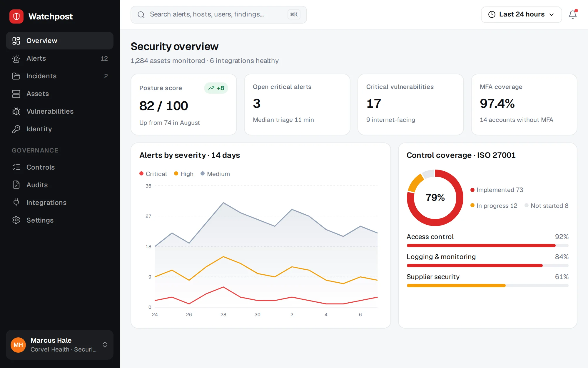Go to the Vulnerabilities menu label
Screen dimensions: 588x368
(x=50, y=111)
